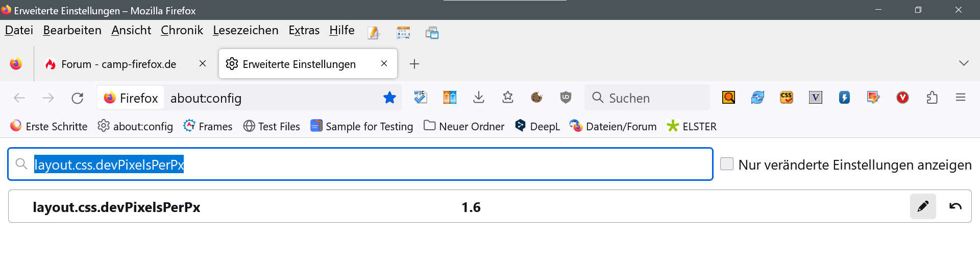Open the Neuer Ordner bookmarks folder
Image resolution: width=980 pixels, height=259 pixels.
(464, 126)
